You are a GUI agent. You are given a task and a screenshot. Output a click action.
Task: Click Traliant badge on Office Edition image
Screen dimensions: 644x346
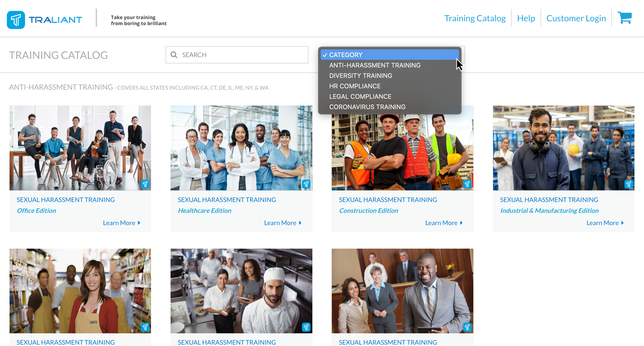tap(145, 184)
